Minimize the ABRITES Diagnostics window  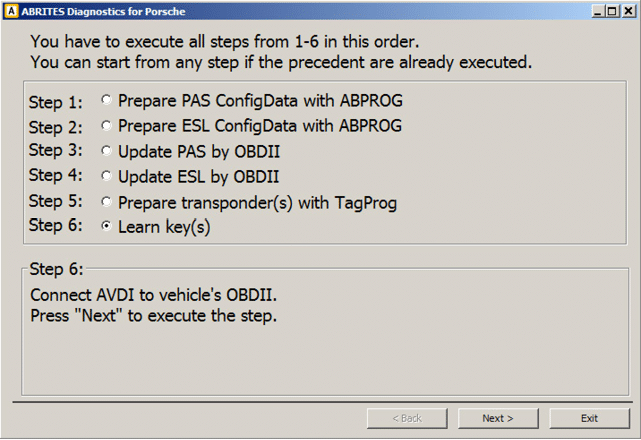click(x=596, y=10)
